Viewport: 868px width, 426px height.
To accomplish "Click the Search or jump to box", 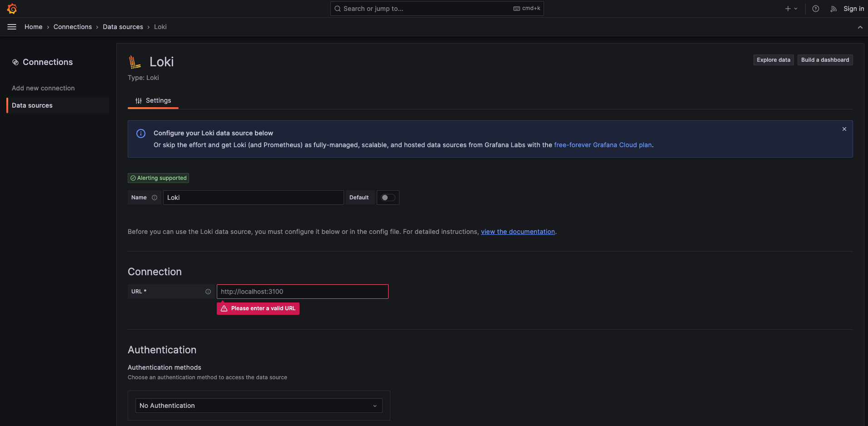I will click(437, 9).
